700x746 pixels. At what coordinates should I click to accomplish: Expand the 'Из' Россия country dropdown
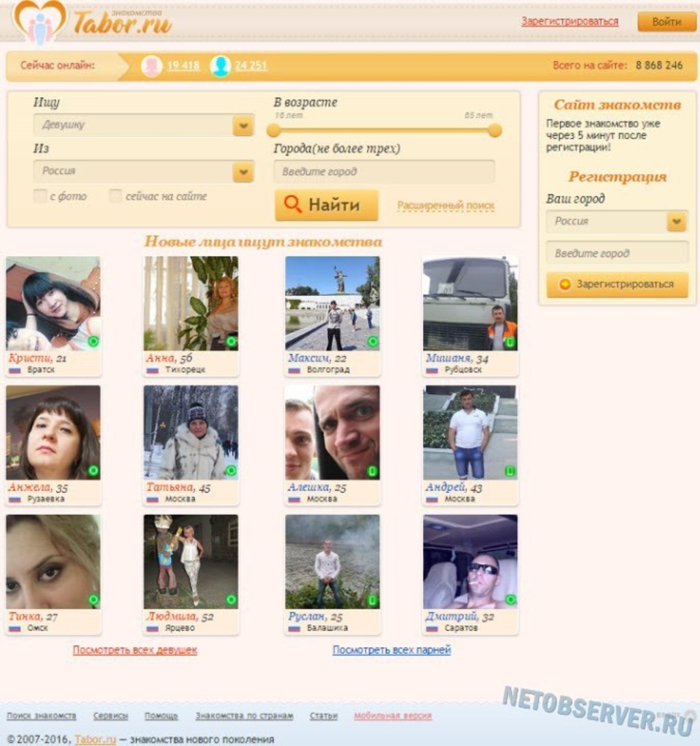pyautogui.click(x=243, y=171)
